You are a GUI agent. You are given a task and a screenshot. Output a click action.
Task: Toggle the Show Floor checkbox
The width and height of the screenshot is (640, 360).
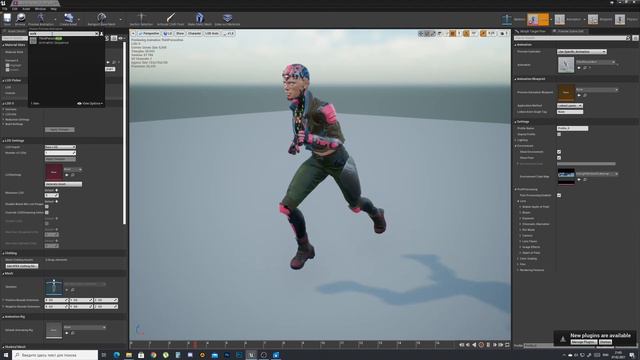tap(559, 158)
